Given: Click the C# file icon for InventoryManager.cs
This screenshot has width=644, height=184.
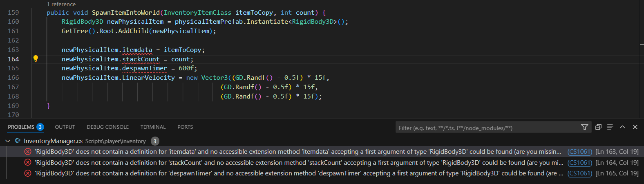Looking at the screenshot, I should tap(18, 141).
